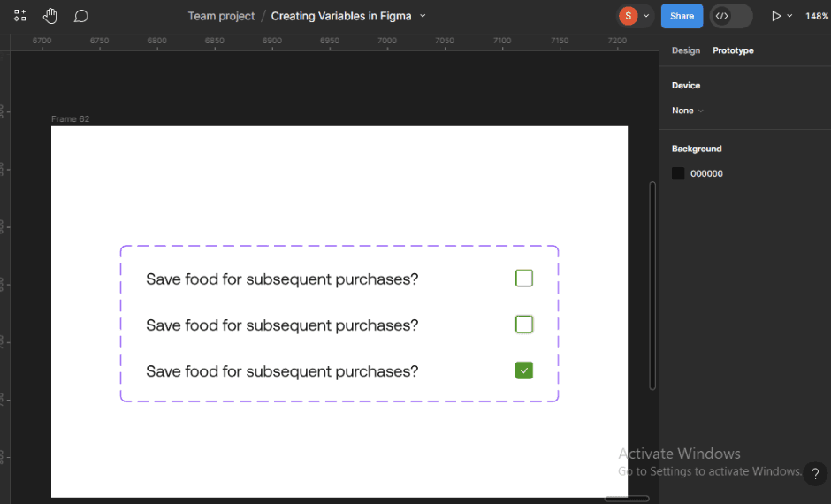Open the 148% zoom menu
The image size is (831, 504).
click(817, 16)
